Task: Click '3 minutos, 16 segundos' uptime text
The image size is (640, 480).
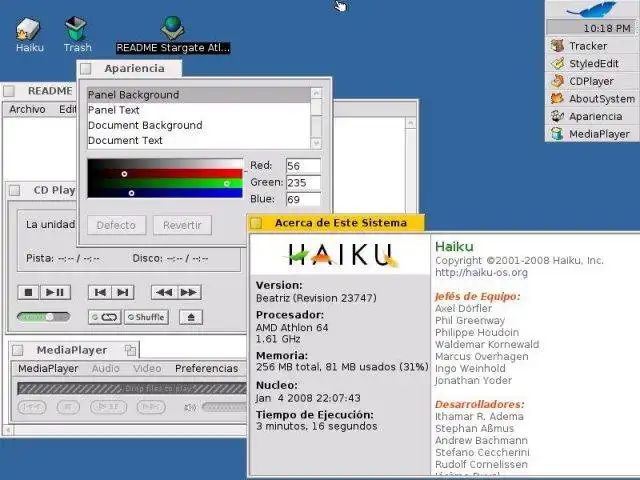Action: (316, 426)
